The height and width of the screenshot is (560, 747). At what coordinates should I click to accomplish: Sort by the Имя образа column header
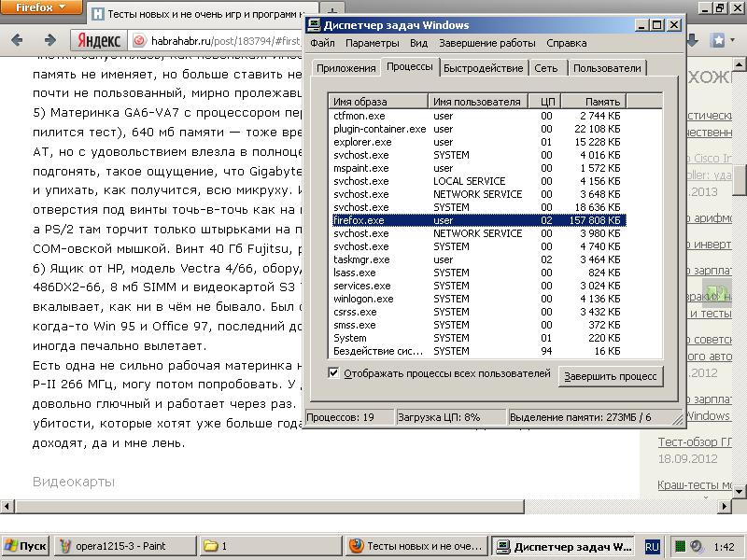[378, 102]
